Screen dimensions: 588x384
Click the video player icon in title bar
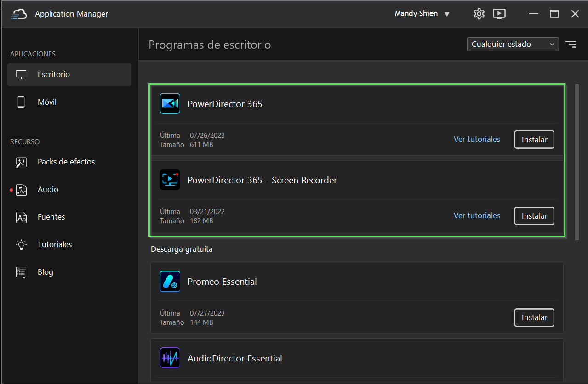[499, 14]
